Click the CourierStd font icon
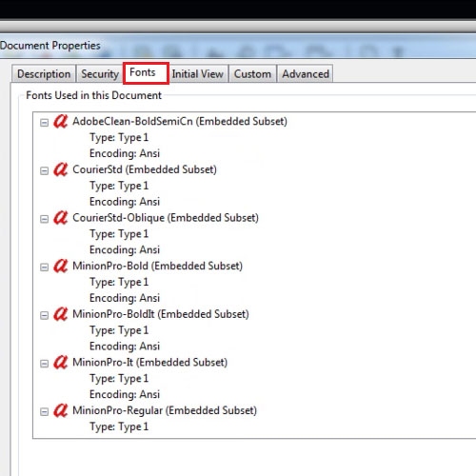The width and height of the screenshot is (476, 476). (60, 169)
